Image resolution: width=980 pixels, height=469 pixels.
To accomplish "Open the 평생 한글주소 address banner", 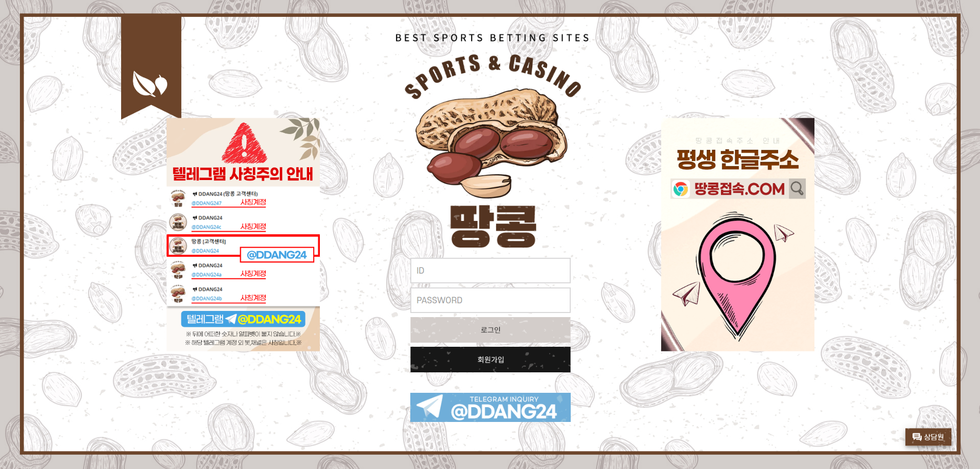I will point(737,235).
